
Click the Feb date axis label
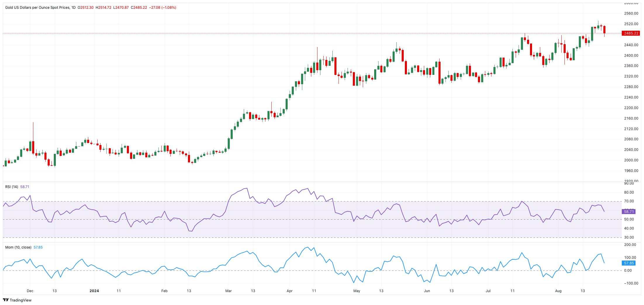[x=164, y=291]
